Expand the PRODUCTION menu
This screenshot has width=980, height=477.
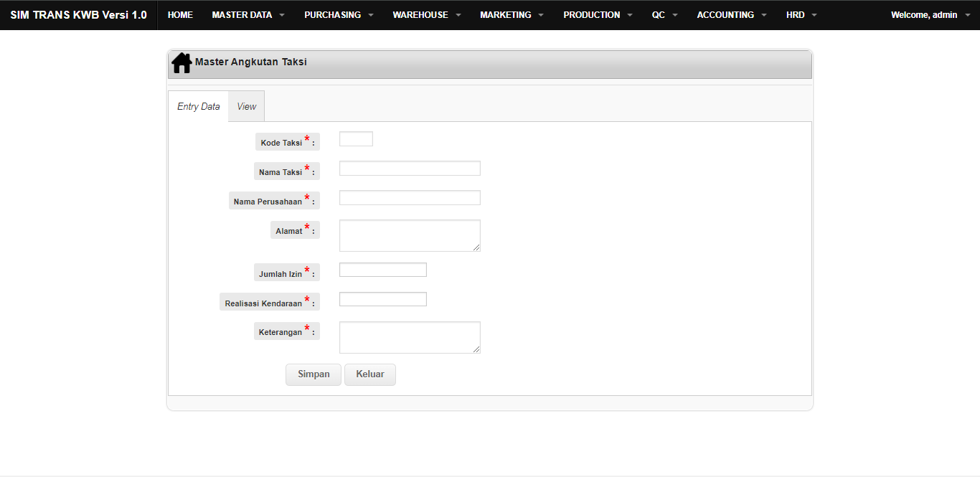pyautogui.click(x=598, y=15)
